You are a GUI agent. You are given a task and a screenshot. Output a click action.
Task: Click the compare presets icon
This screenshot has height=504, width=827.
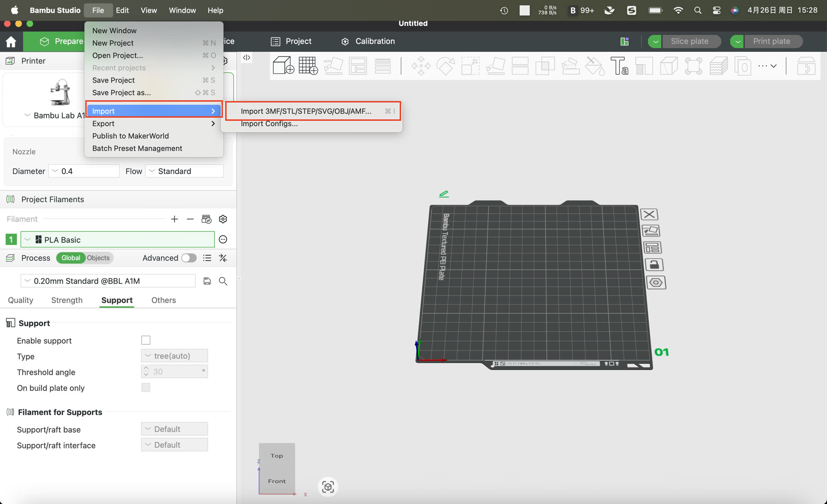coord(223,258)
